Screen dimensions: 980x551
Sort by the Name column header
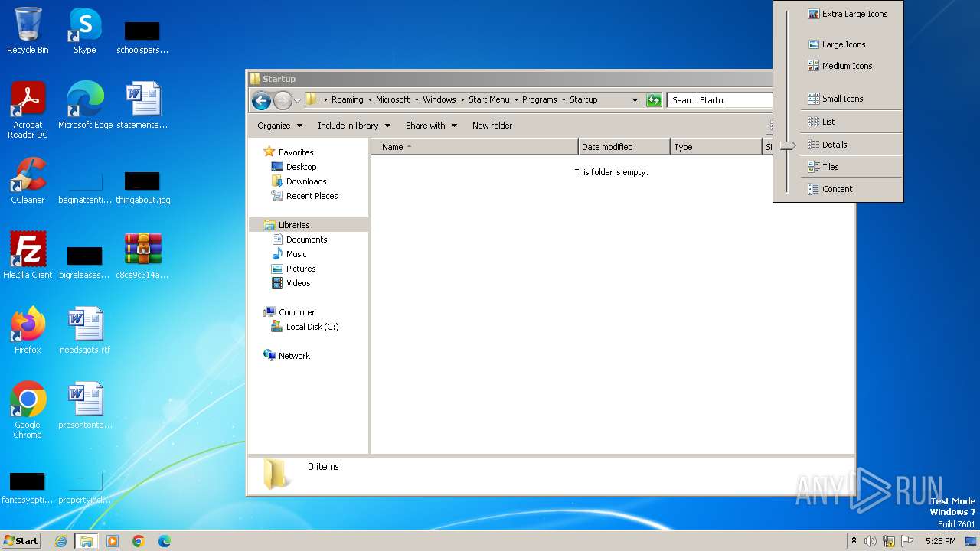pos(475,147)
